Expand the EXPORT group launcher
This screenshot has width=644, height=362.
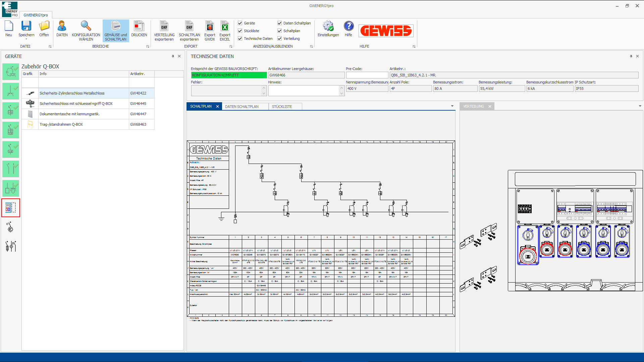point(231,47)
